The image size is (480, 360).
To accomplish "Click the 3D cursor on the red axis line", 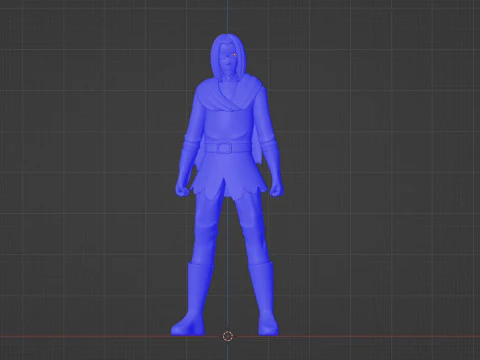I will (x=228, y=336).
